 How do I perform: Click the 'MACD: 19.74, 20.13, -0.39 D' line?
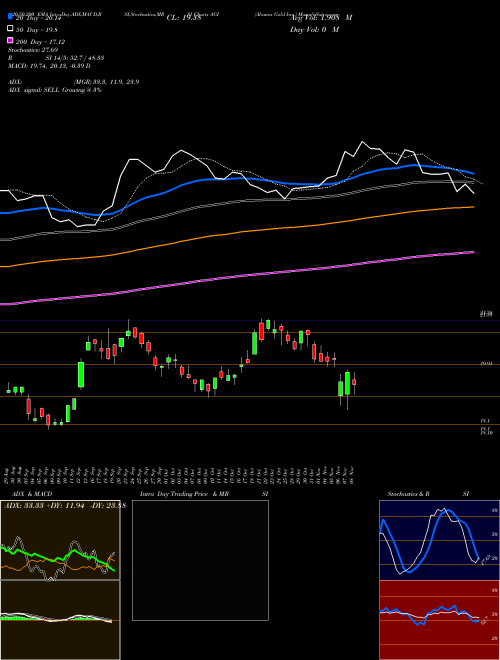coord(50,66)
